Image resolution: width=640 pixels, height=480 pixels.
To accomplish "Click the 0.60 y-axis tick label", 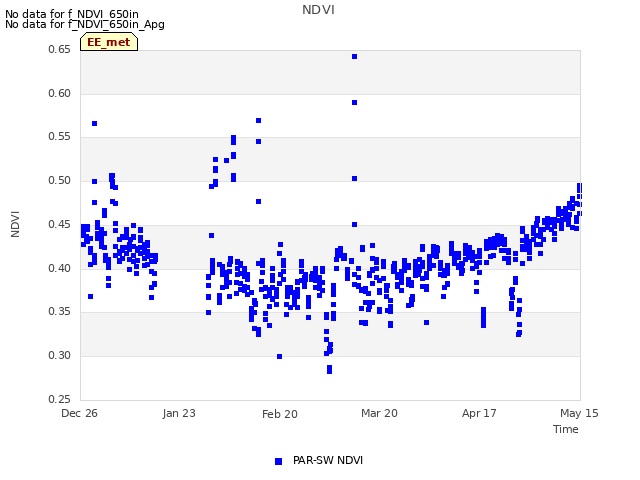I will click(x=59, y=93).
